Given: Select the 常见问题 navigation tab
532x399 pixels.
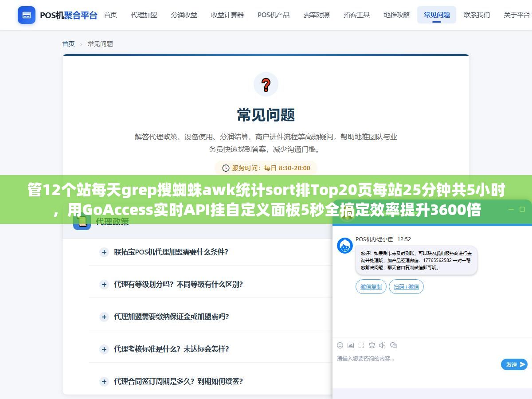Looking at the screenshot, I should tap(437, 15).
